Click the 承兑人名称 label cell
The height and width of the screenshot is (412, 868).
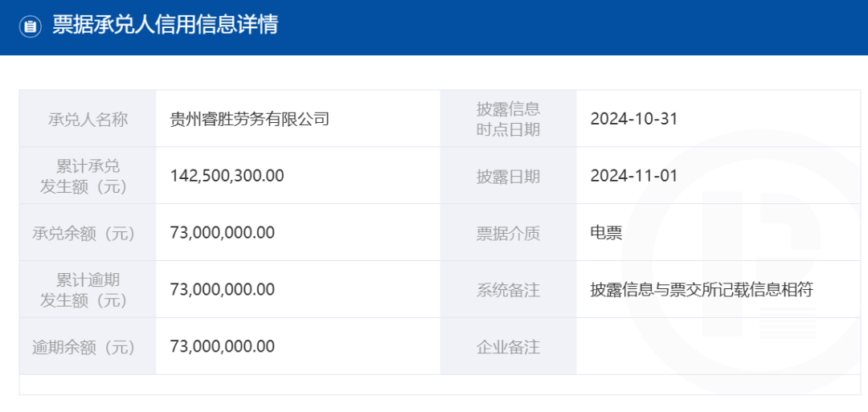pos(88,120)
